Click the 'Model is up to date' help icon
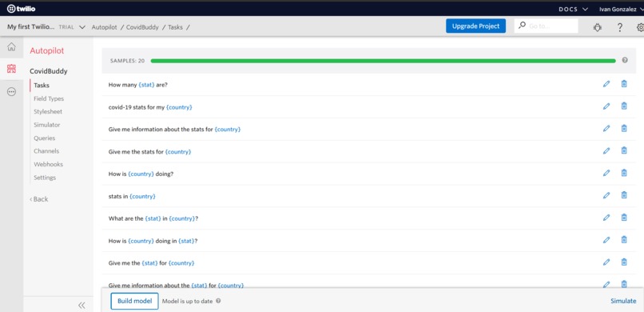 [218, 301]
